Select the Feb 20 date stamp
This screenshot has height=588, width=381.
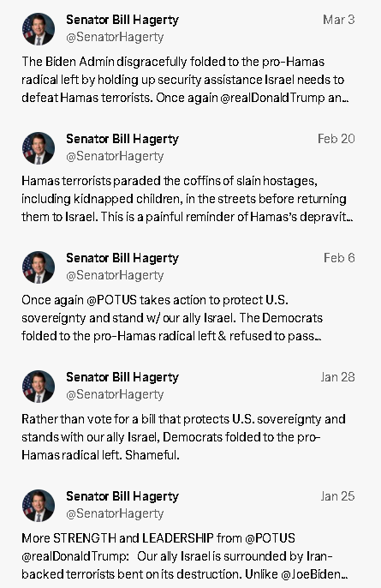[x=336, y=139]
